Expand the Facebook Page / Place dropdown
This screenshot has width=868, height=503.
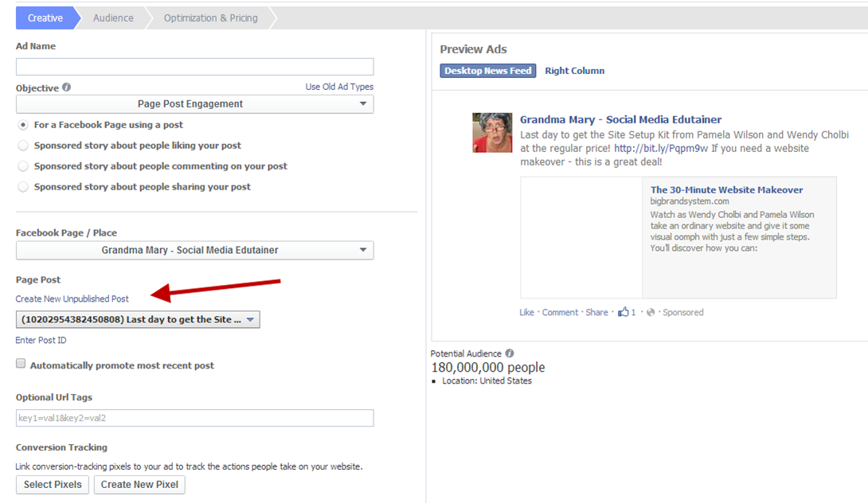(195, 250)
